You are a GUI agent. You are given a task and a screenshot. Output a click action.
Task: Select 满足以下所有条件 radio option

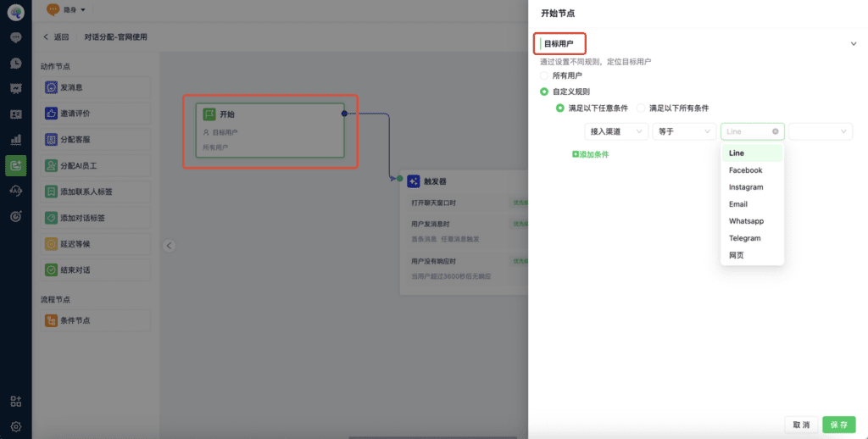click(641, 108)
